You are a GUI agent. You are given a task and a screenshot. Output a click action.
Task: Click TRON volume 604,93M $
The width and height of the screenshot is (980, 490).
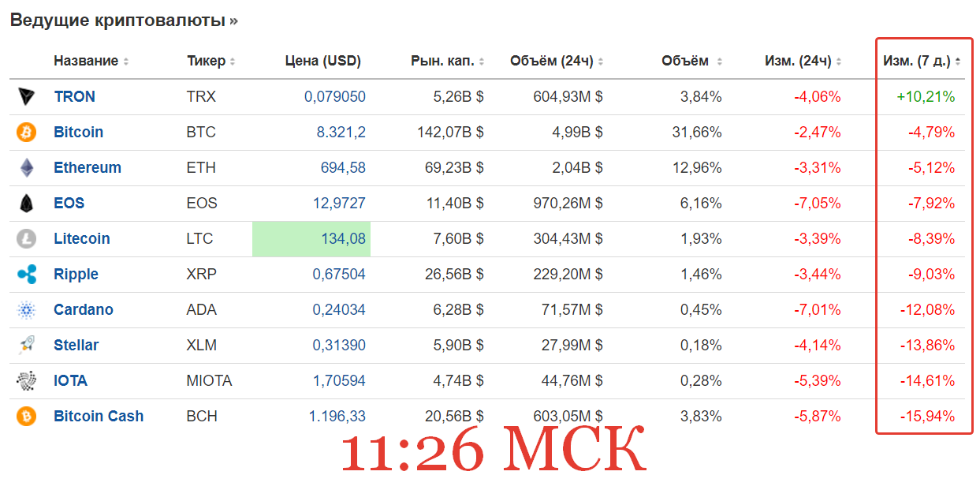pos(568,97)
